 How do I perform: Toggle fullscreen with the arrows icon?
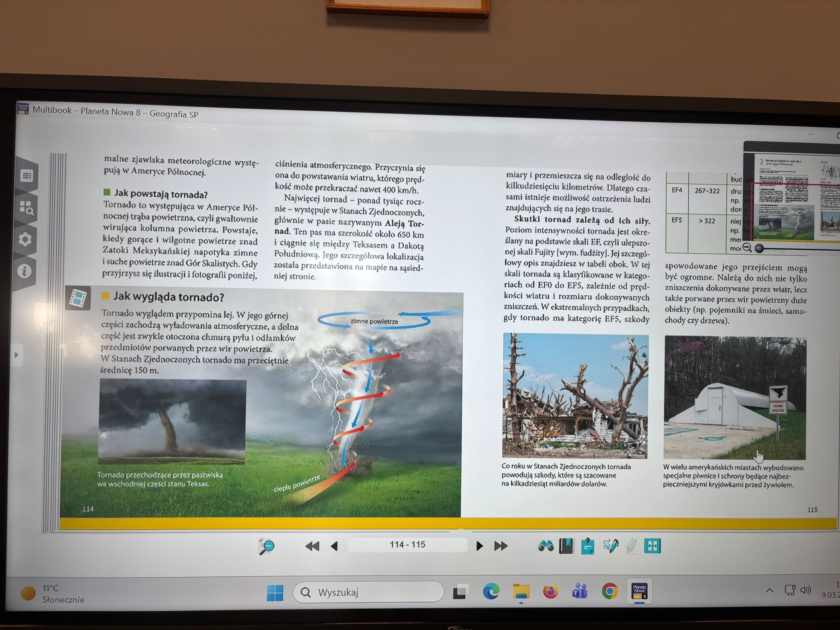(x=652, y=546)
